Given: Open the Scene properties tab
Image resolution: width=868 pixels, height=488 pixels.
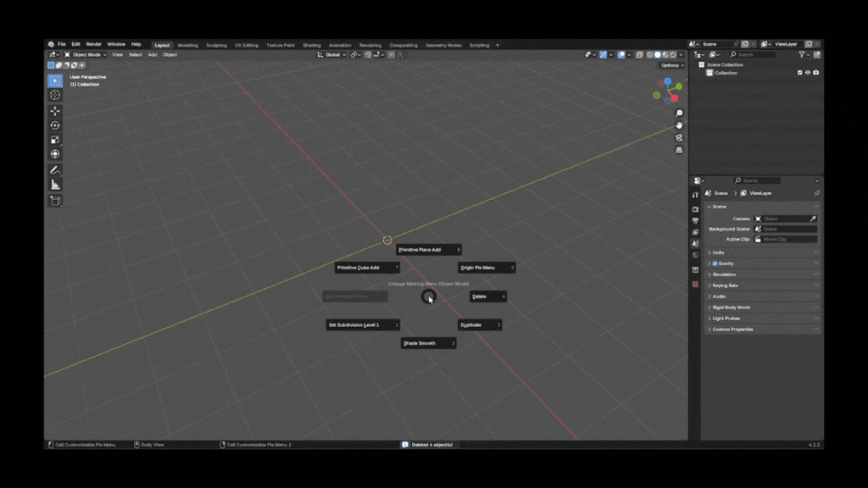Looking at the screenshot, I should coord(695,243).
